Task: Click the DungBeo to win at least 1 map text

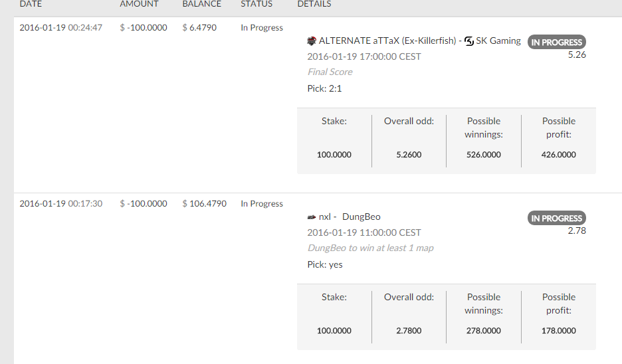Action: tap(371, 248)
